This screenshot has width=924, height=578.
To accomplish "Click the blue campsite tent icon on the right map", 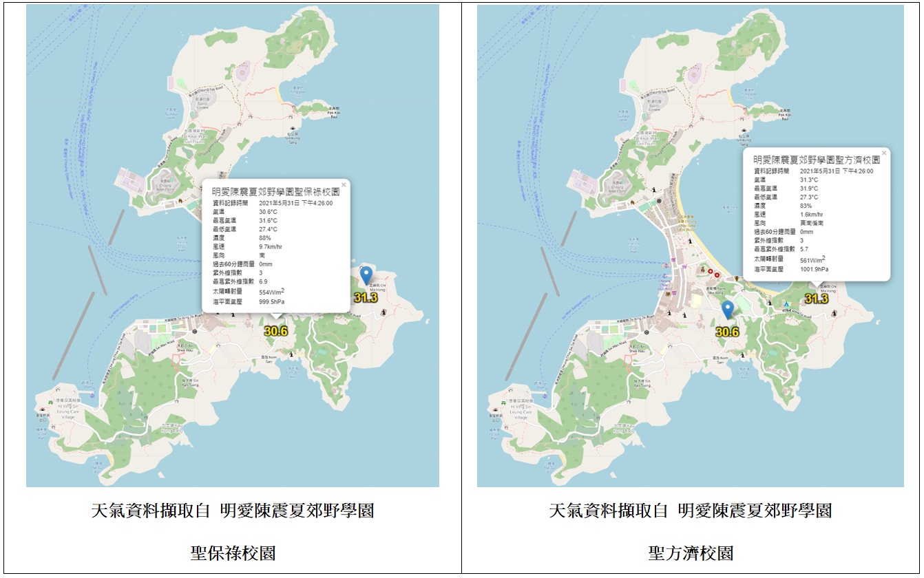I will coord(786,303).
